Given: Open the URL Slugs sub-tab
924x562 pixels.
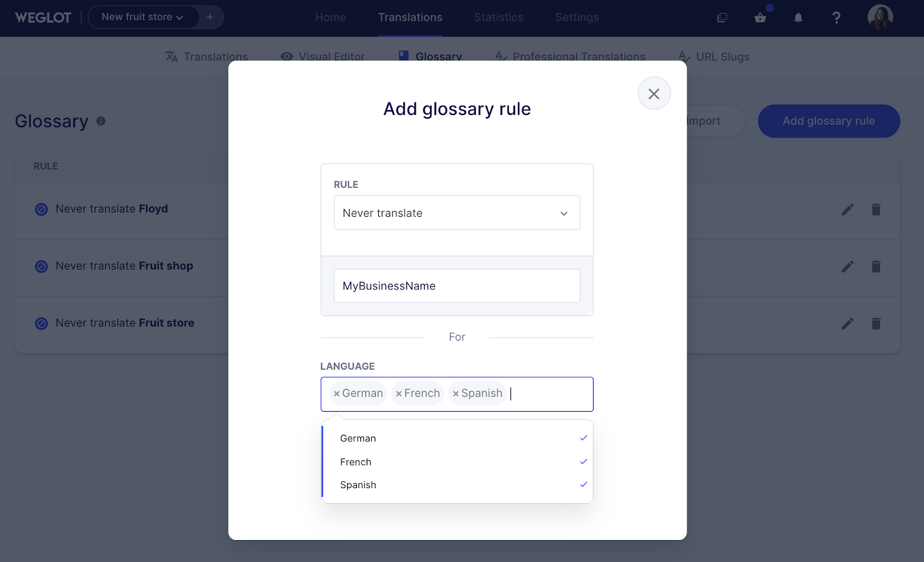Looking at the screenshot, I should [x=714, y=57].
